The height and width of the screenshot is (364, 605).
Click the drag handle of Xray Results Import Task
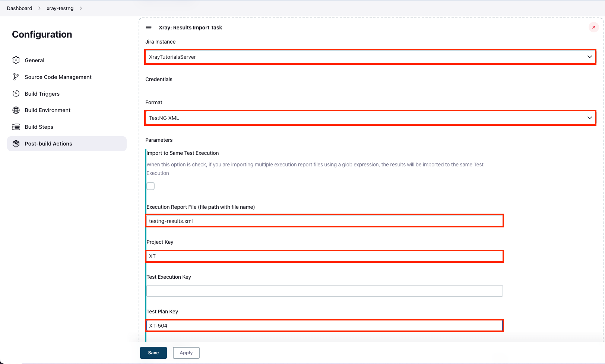click(149, 28)
